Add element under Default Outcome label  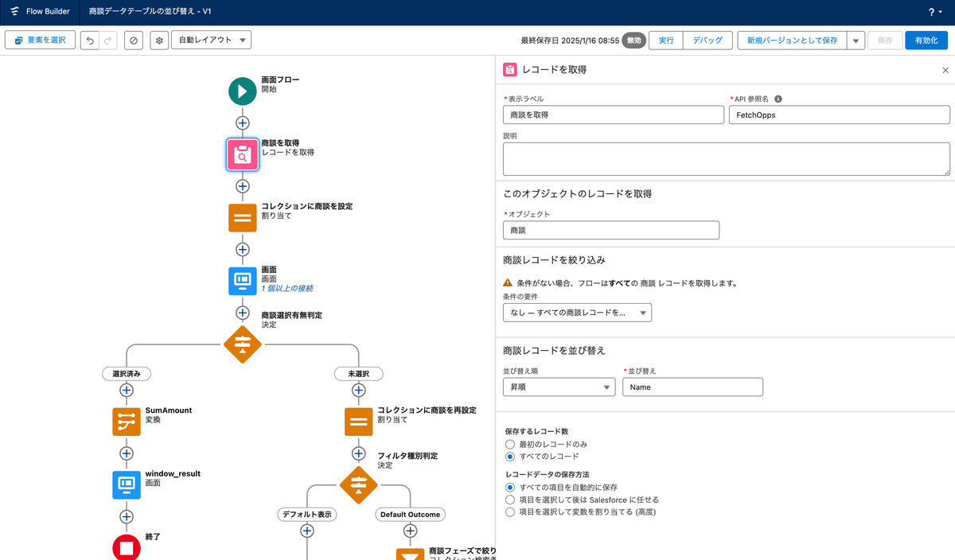[x=411, y=531]
